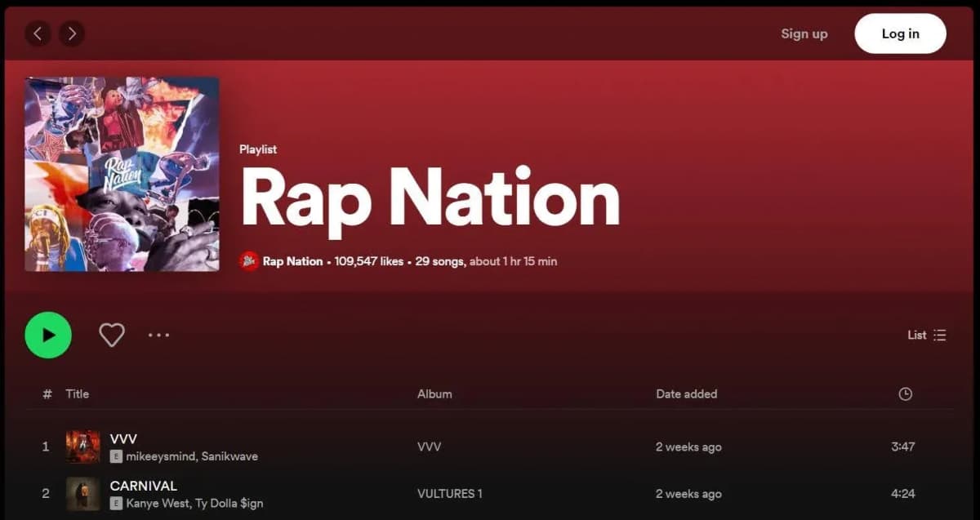Viewport: 980px width, 520px height.
Task: Click the 2 weeks ago date for VVV
Action: [688, 447]
